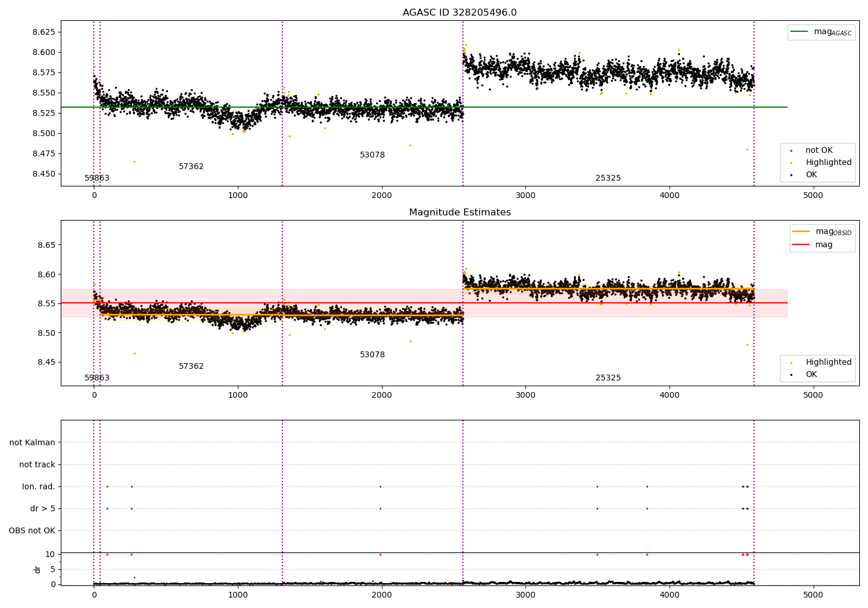The image size is (868, 608).
Task: Click obsid label 25325 in the top plot
Action: tap(608, 178)
